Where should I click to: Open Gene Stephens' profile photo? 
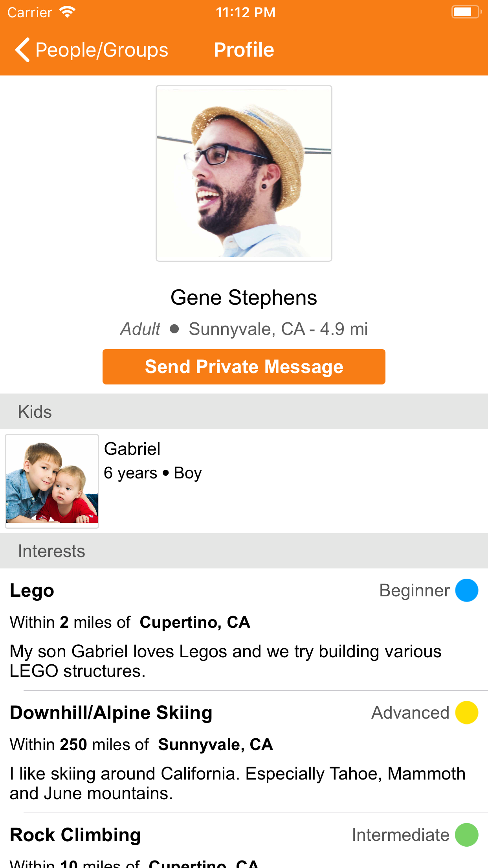point(244,173)
